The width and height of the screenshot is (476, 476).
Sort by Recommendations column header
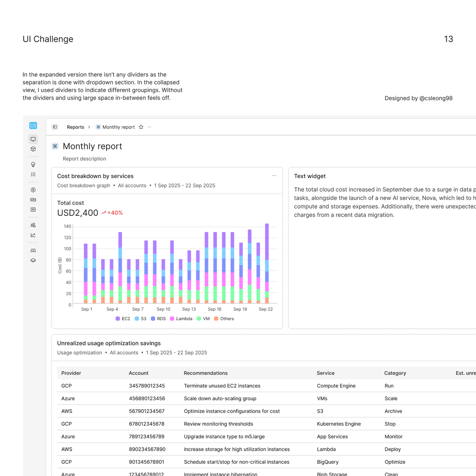206,373
